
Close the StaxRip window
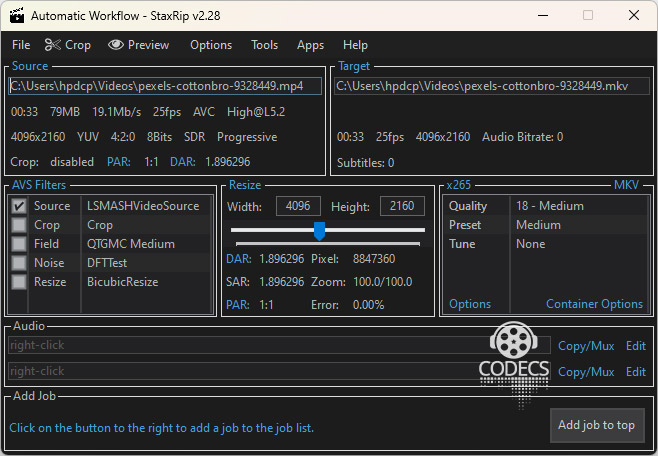click(x=634, y=16)
